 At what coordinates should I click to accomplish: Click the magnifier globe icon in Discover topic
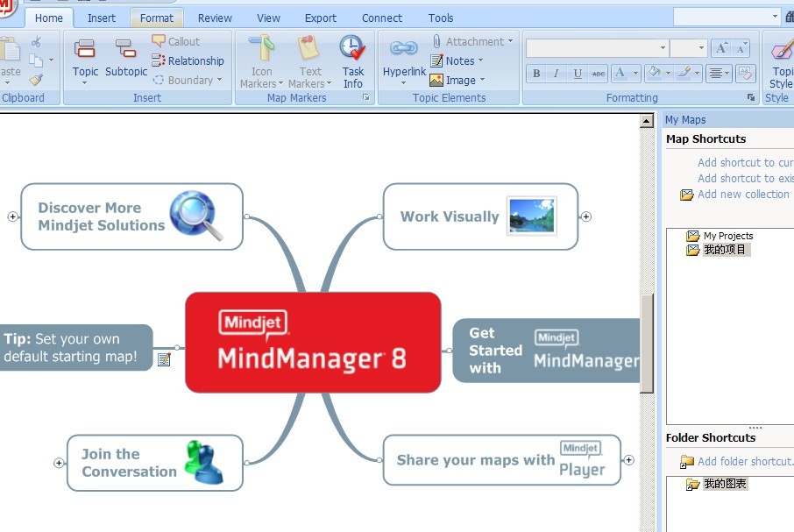(196, 215)
